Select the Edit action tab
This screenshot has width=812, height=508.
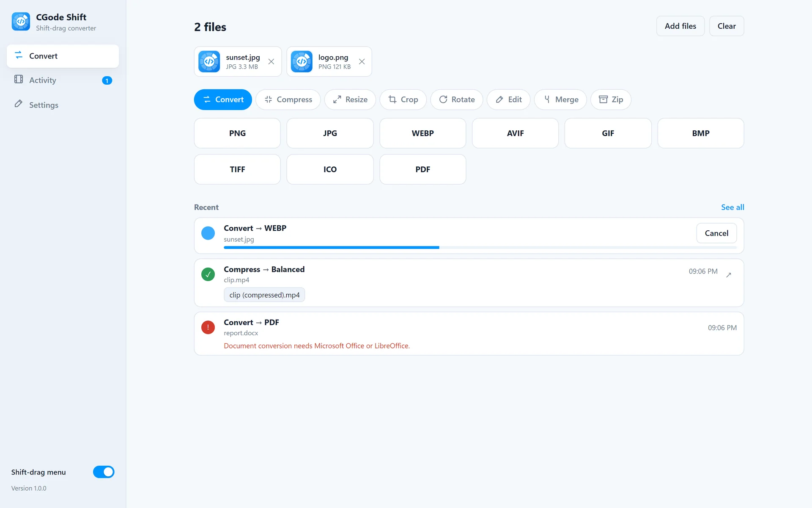(x=508, y=99)
